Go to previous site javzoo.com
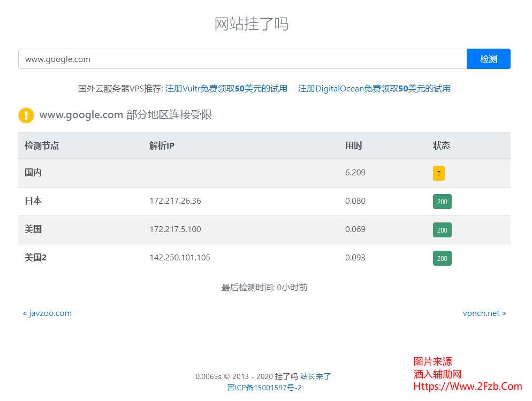The height and width of the screenshot is (401, 532). [47, 313]
